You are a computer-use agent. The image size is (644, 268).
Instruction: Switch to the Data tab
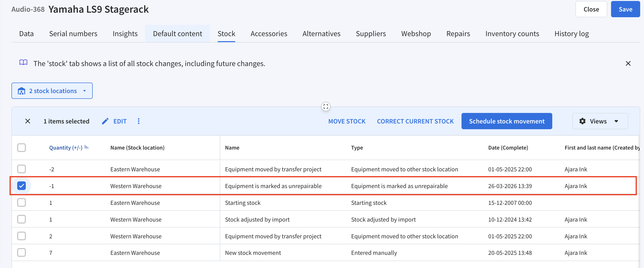tap(27, 33)
